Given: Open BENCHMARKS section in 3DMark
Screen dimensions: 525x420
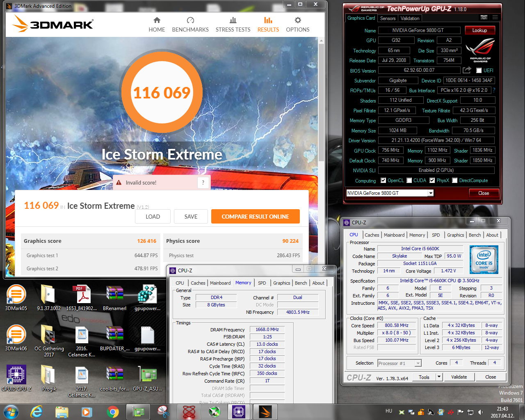Looking at the screenshot, I should tap(190, 25).
